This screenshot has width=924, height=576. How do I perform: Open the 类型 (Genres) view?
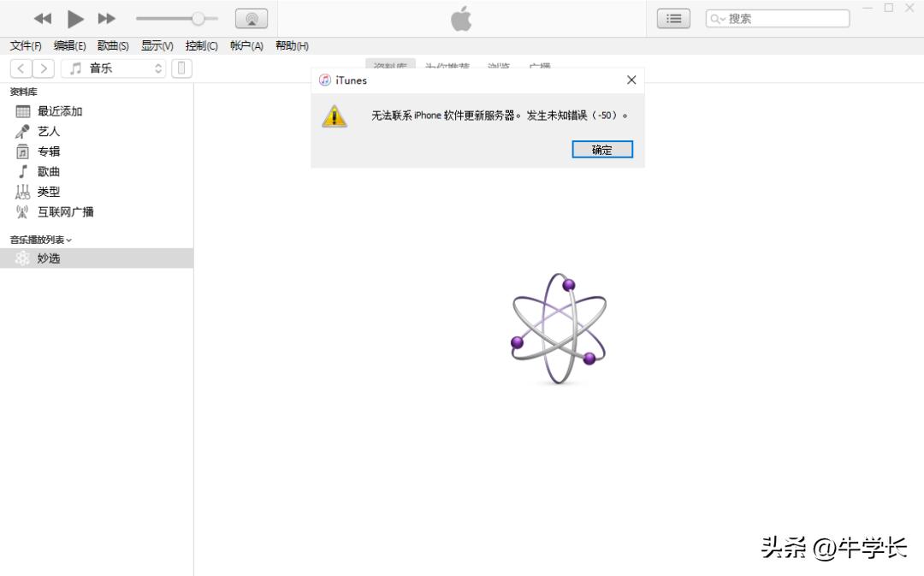tap(48, 191)
